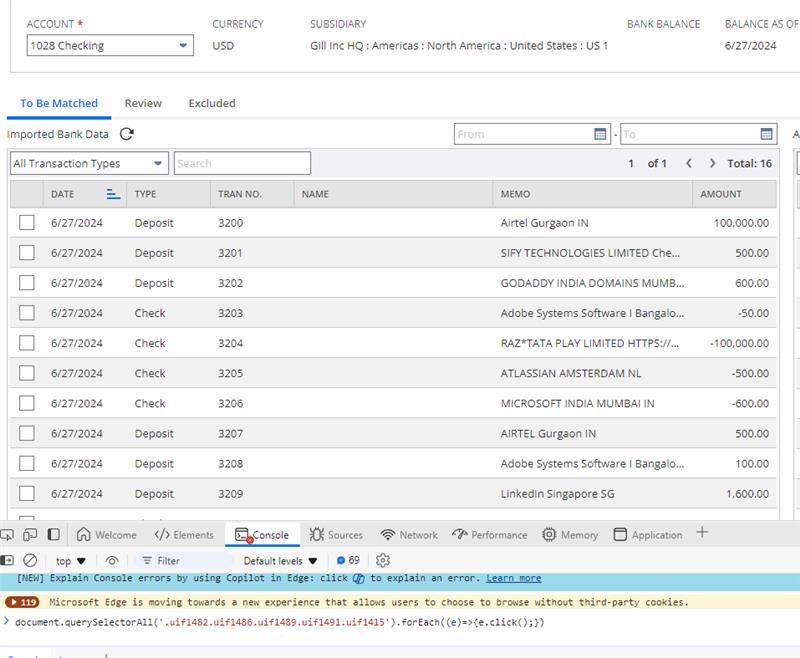This screenshot has height=658, width=800.
Task: Go to next page of transactions
Action: pyautogui.click(x=712, y=163)
